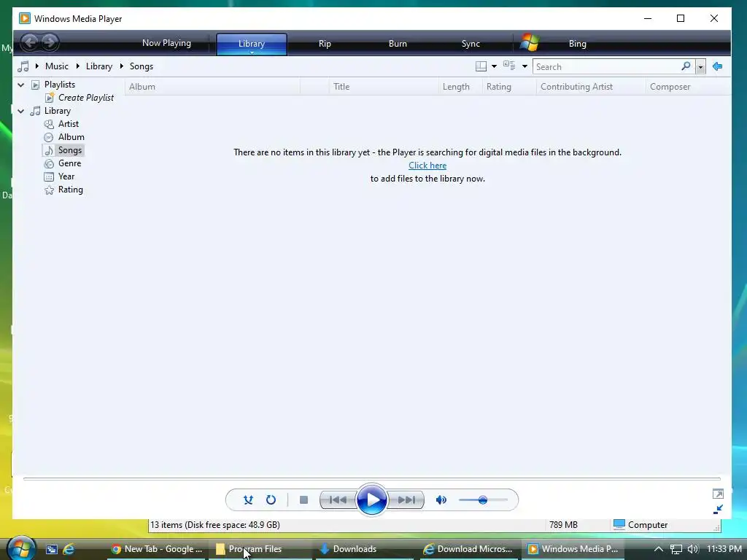The image size is (747, 560).
Task: Click the volume slider handle
Action: [483, 500]
